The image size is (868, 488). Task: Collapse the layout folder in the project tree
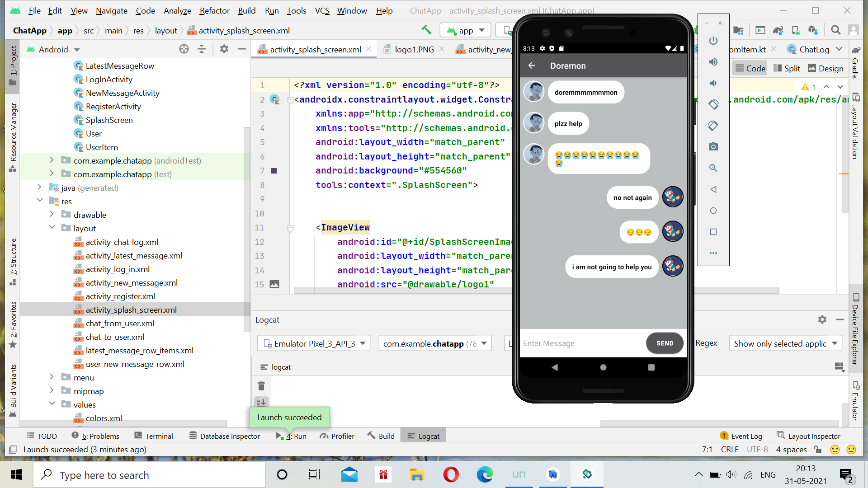click(x=52, y=228)
